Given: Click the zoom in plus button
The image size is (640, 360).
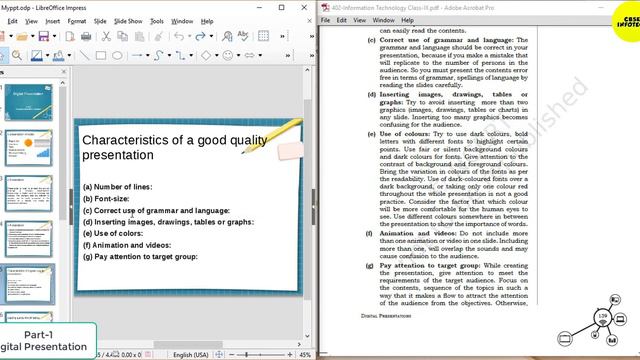Looking at the screenshot, I should [x=290, y=355].
